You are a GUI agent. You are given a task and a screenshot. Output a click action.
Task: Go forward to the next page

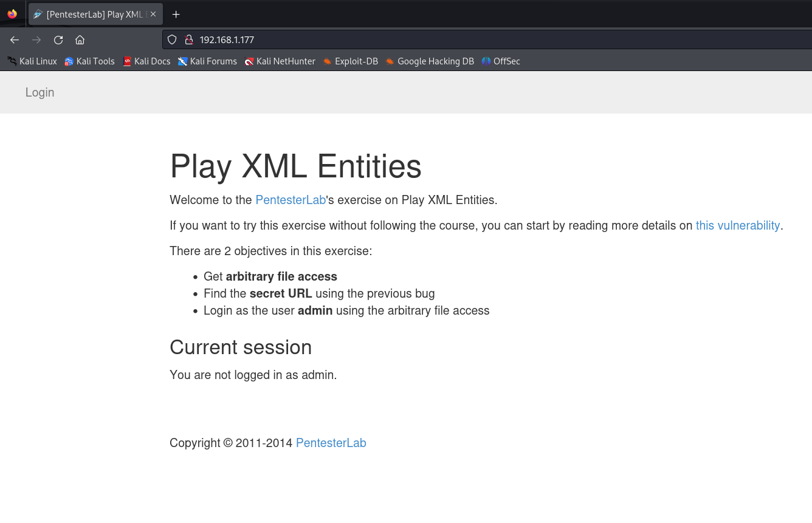(x=36, y=40)
